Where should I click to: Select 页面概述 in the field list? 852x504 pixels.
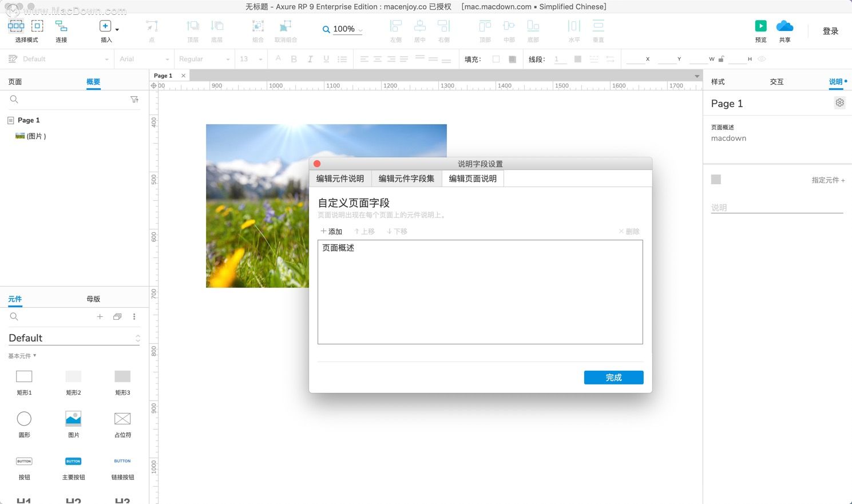point(338,248)
